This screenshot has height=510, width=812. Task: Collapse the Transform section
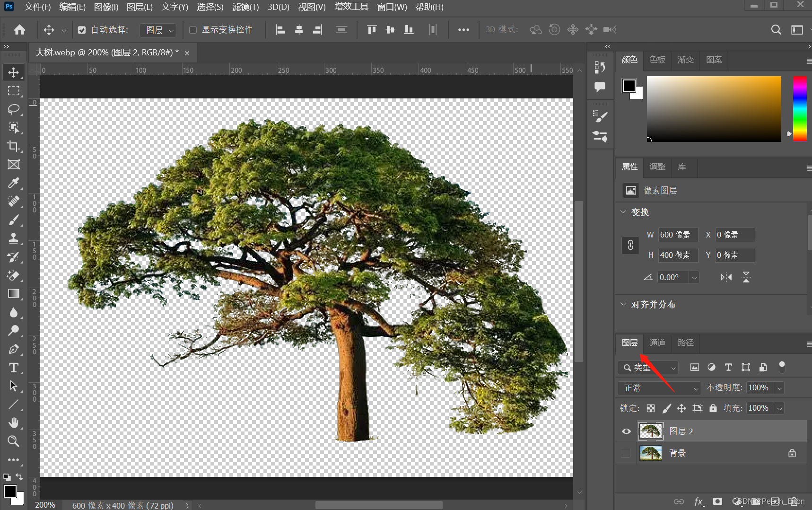[x=623, y=212]
